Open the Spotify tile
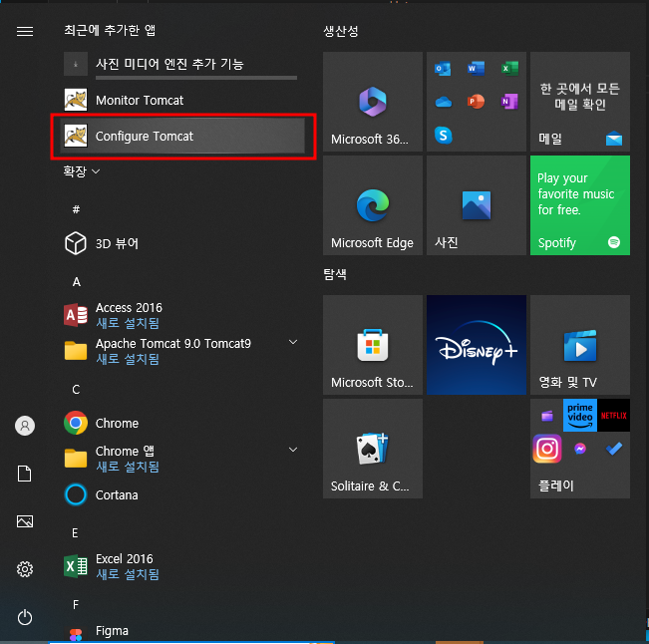649x644 pixels. [580, 205]
